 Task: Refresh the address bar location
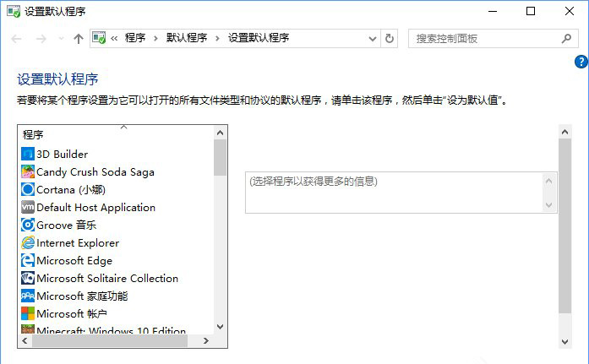(x=390, y=38)
